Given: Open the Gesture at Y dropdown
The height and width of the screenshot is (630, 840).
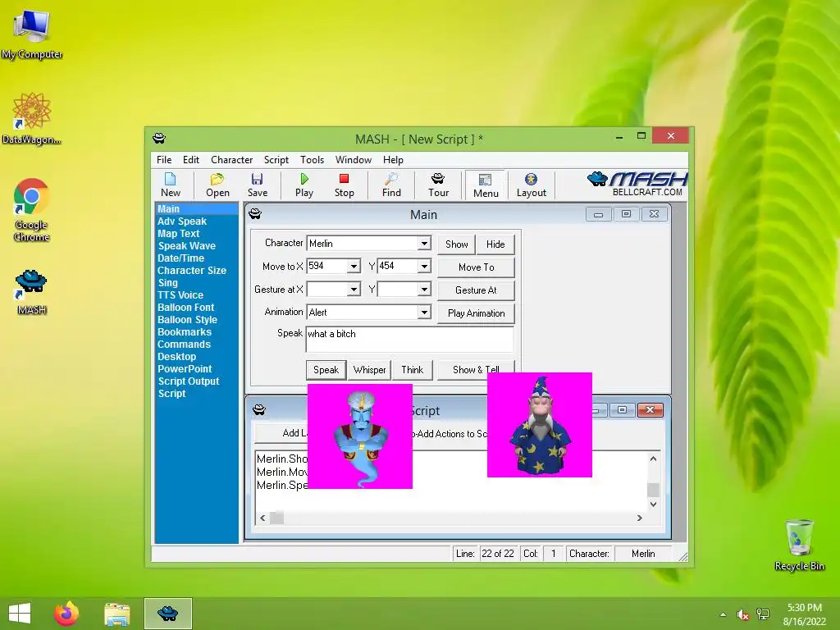Looking at the screenshot, I should click(424, 290).
